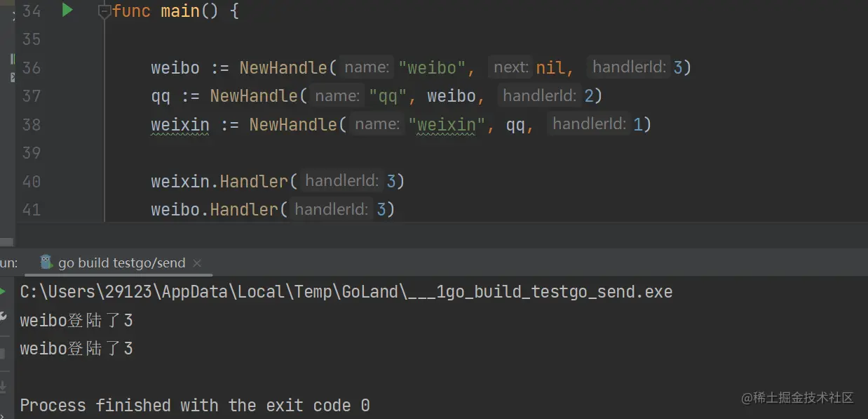Click the 'handlerId:' hint on line 36
This screenshot has width=868, height=419.
tap(629, 67)
